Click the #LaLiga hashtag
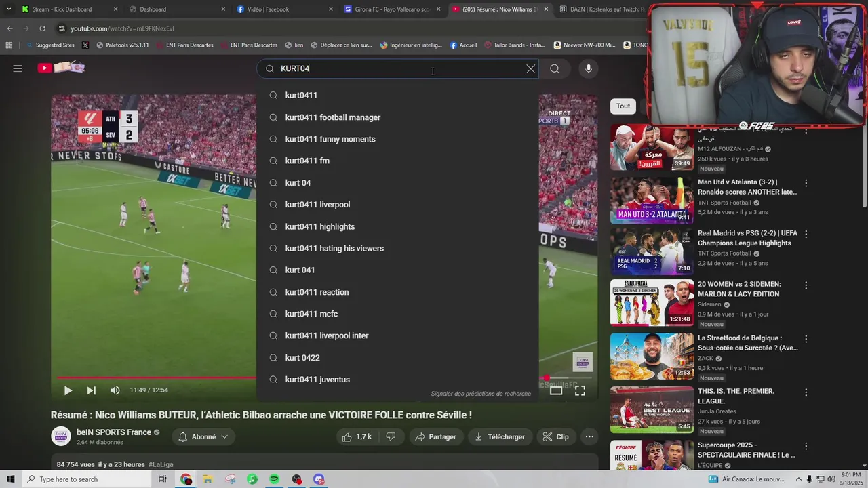Viewport: 868px width, 488px height. pyautogui.click(x=161, y=465)
